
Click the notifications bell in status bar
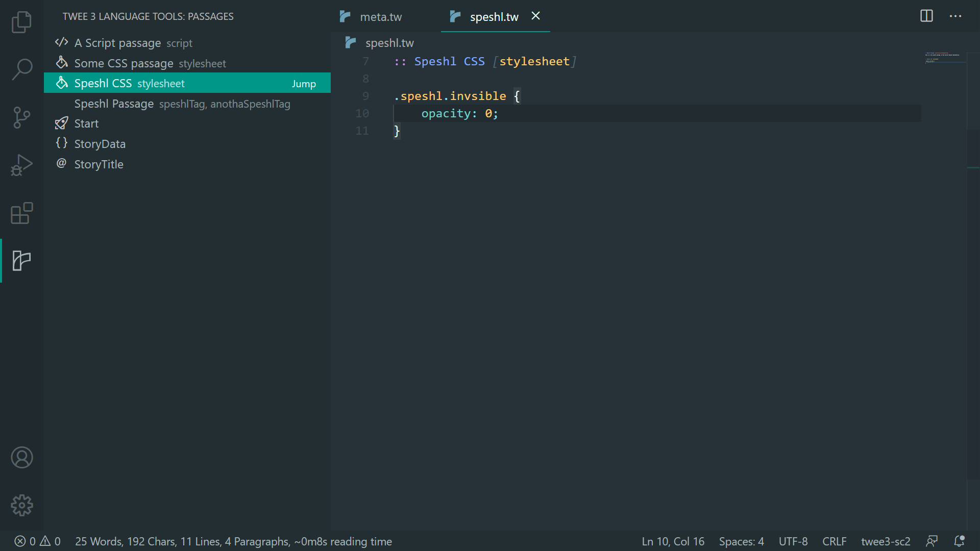pos(959,541)
